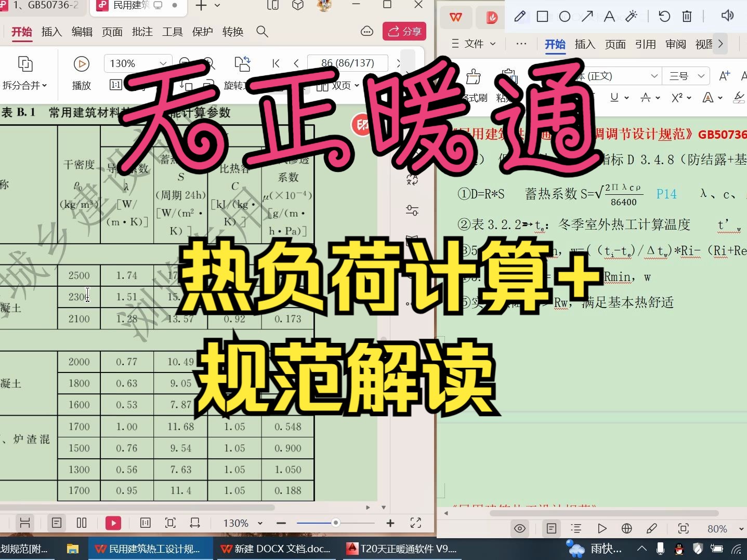The image size is (747, 560).
Task: Select the pencil annotation tool
Action: pos(519,17)
